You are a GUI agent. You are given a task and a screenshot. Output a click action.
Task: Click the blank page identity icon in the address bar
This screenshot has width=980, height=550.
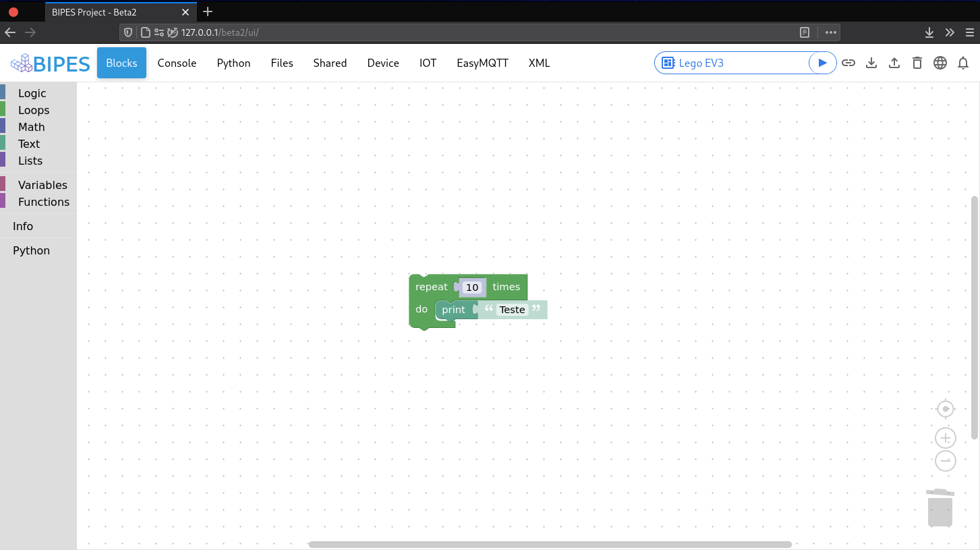click(x=145, y=32)
